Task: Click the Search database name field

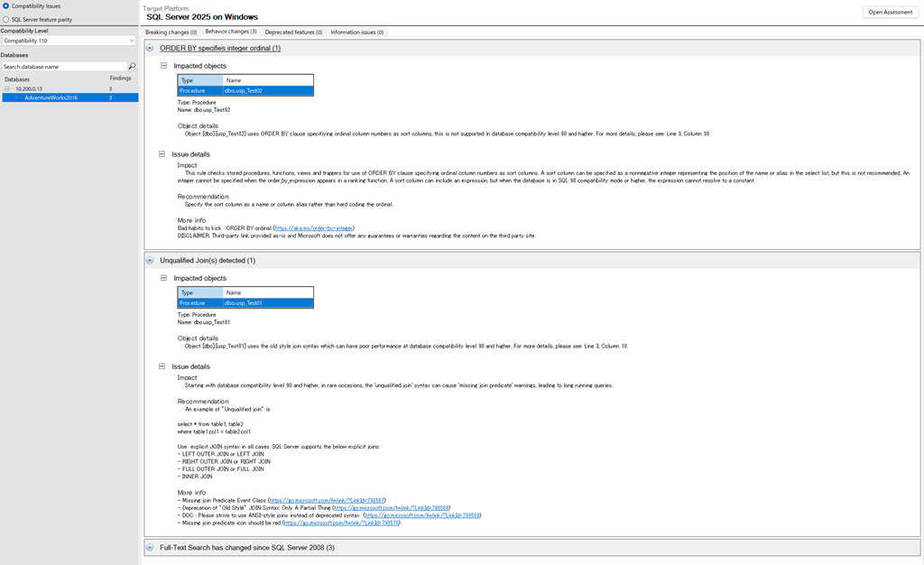Action: coord(63,67)
